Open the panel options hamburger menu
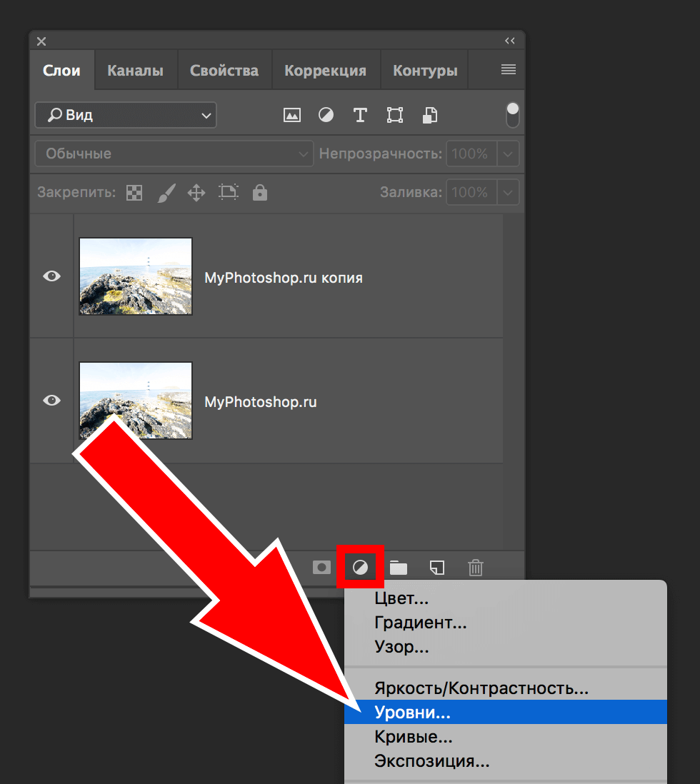The image size is (700, 784). click(509, 70)
